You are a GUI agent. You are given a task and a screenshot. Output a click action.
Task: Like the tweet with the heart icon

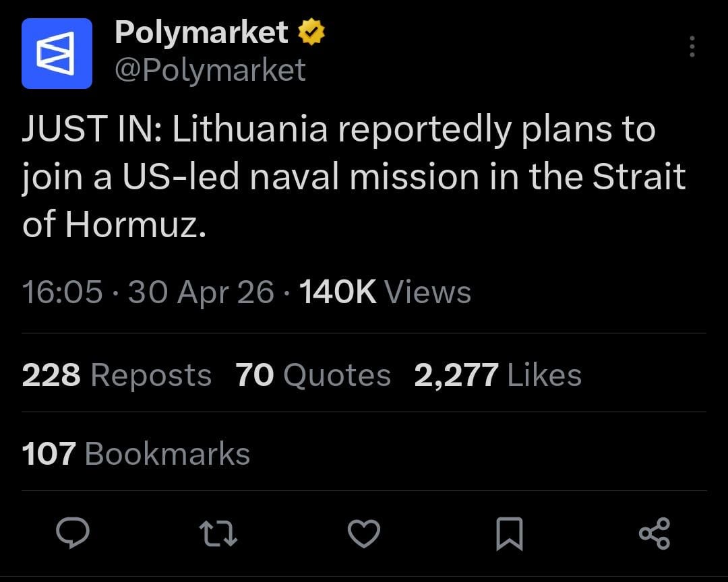pos(364,533)
